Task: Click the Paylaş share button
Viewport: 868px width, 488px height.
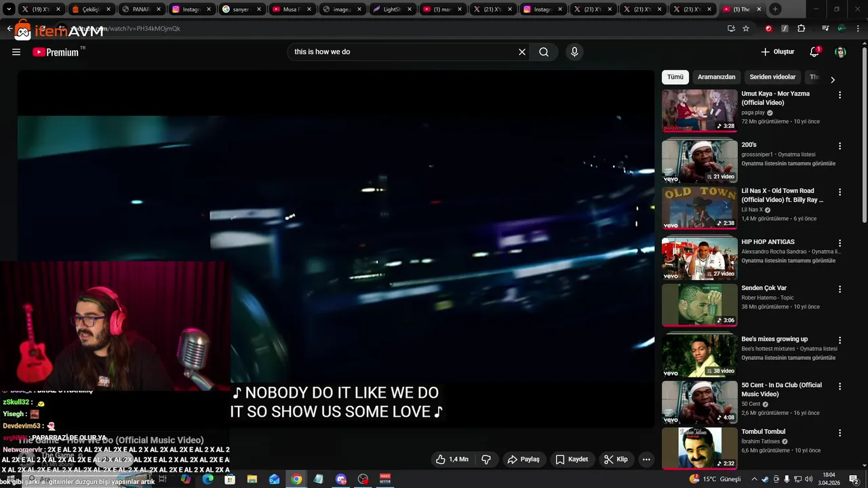Action: tap(524, 460)
